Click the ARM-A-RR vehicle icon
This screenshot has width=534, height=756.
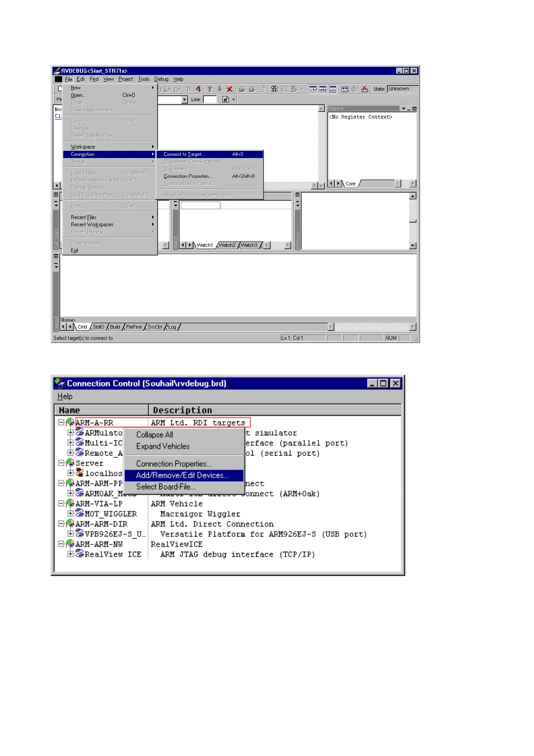(70, 422)
